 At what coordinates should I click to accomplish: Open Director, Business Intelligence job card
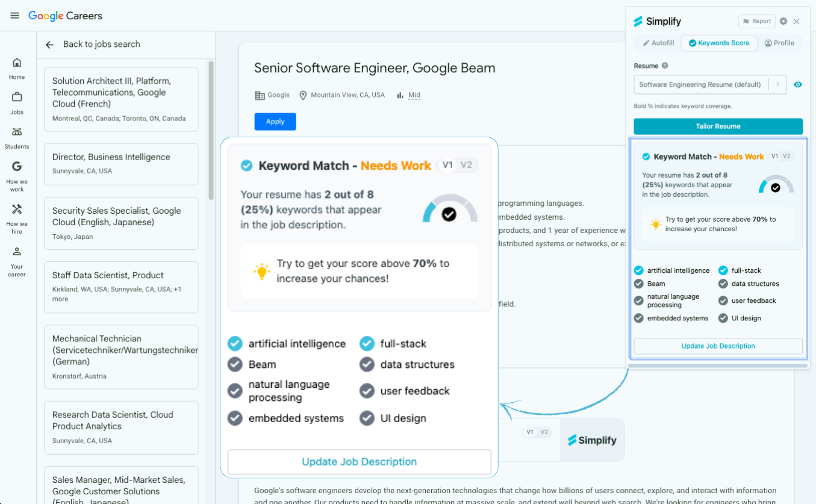[x=121, y=164]
